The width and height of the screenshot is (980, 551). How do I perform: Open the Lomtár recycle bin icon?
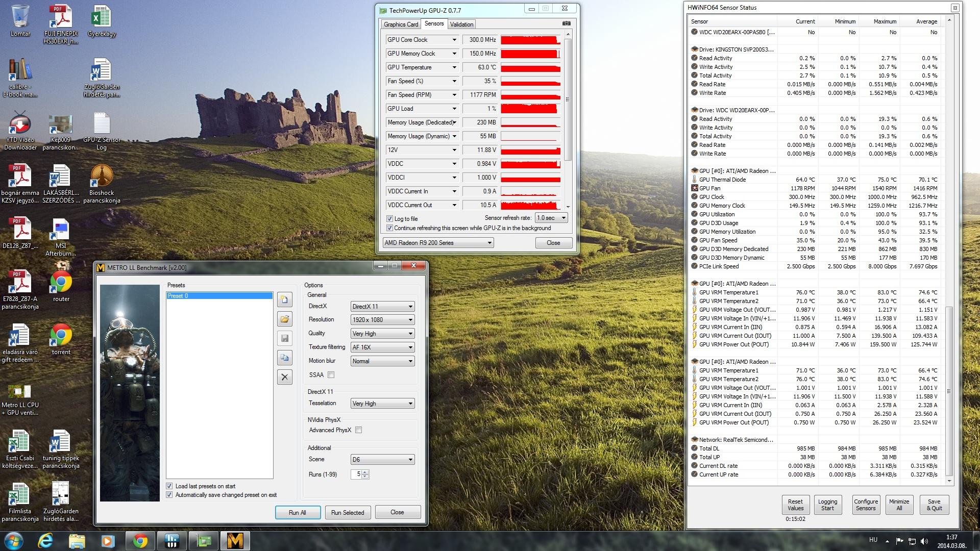pos(20,21)
